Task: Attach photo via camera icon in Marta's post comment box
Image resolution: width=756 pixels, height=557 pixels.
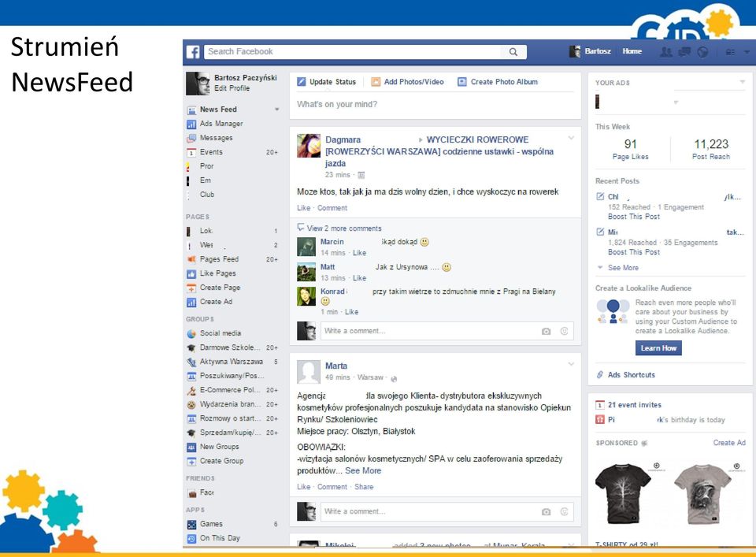Action: tap(546, 511)
